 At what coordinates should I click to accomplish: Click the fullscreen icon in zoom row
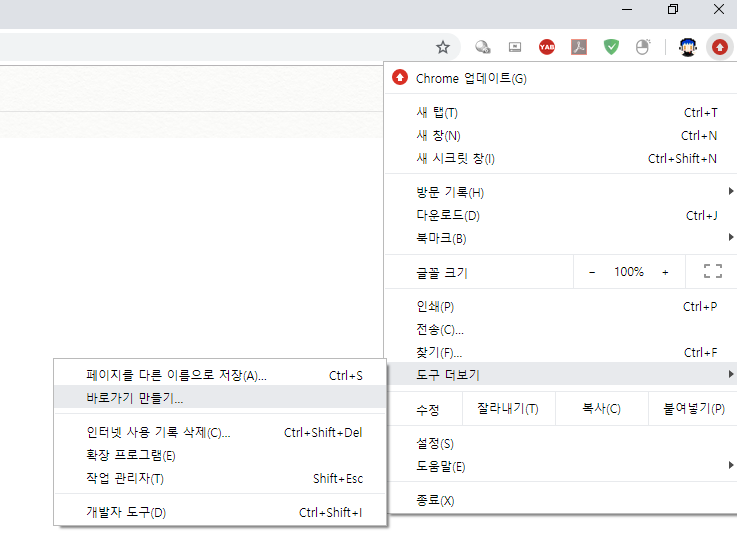point(713,271)
